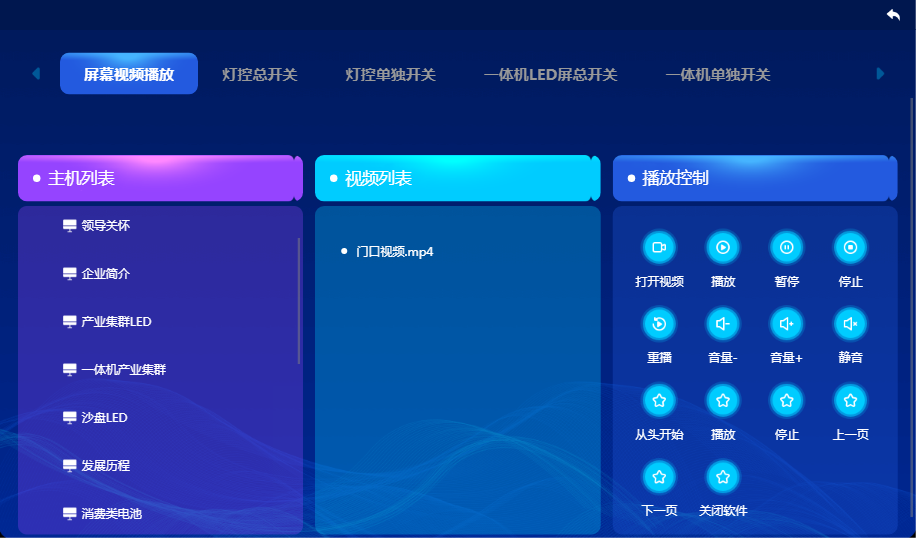This screenshot has height=538, width=916.
Task: Open the 一体机LED屏总开关 tab
Action: (550, 75)
